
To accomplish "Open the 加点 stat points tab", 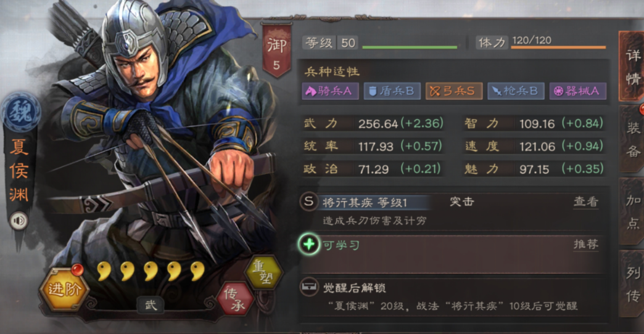I will point(632,211).
